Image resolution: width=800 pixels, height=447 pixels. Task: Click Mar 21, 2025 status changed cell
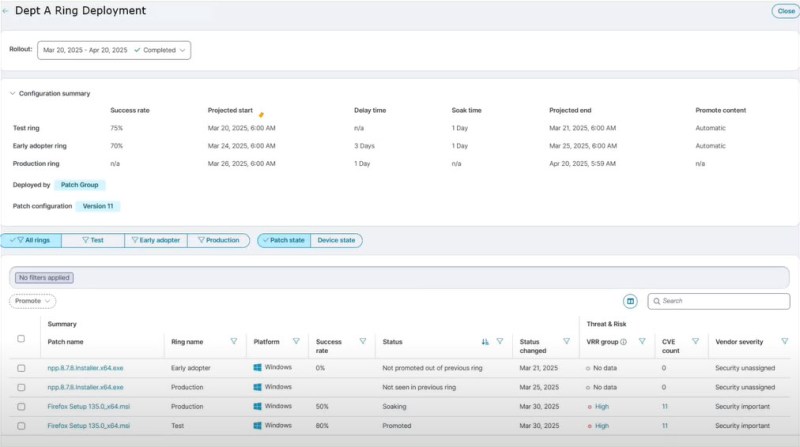[x=538, y=368]
